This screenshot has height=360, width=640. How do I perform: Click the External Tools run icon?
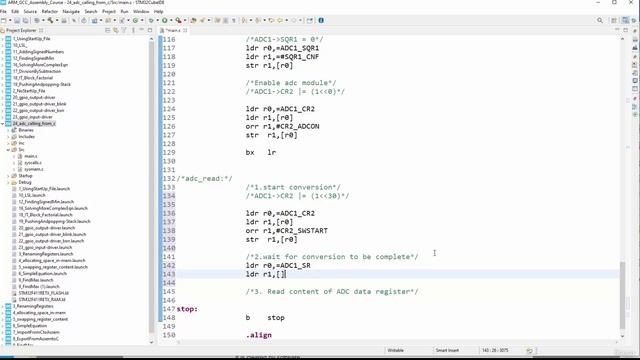coord(178,20)
